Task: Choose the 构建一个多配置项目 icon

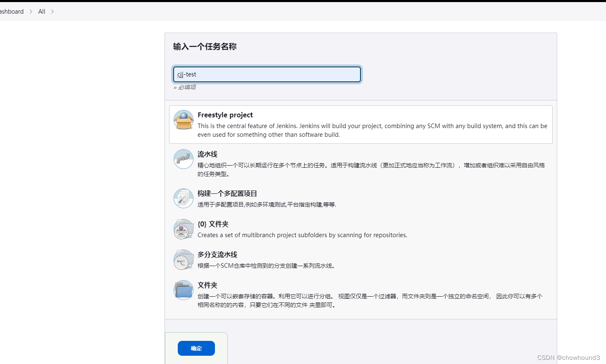Action: point(184,198)
